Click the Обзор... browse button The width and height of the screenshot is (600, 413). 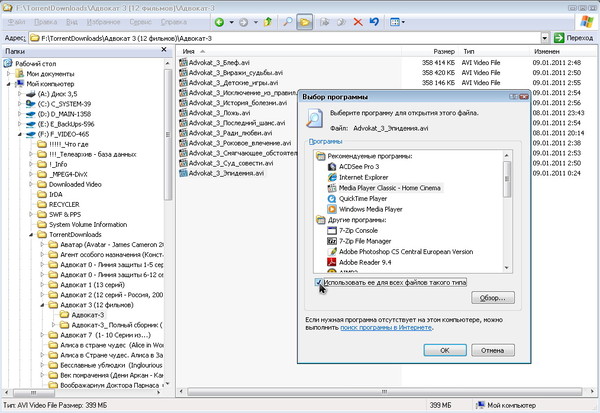tap(492, 297)
